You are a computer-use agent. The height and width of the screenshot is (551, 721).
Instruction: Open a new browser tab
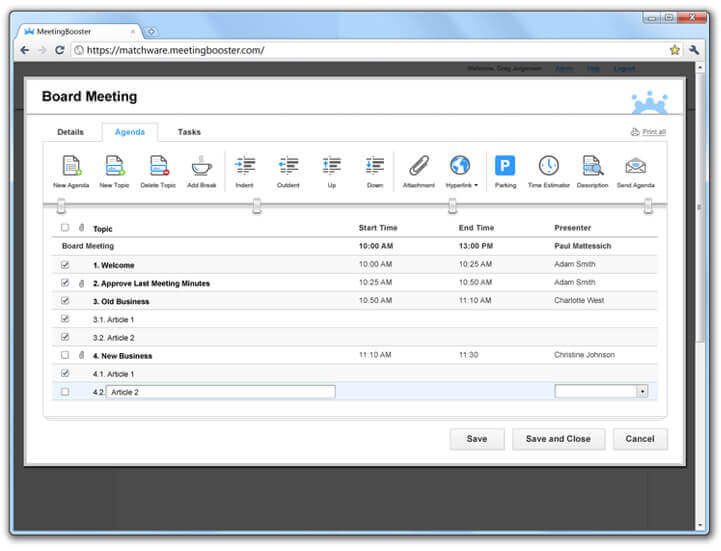pos(151,32)
